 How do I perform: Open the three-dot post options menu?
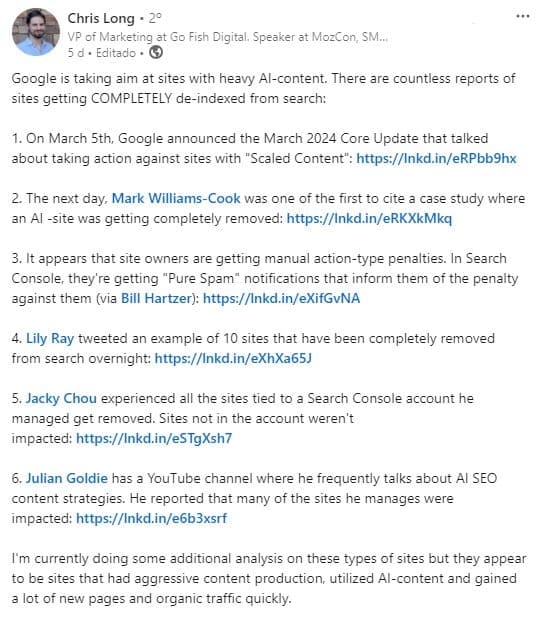(523, 16)
